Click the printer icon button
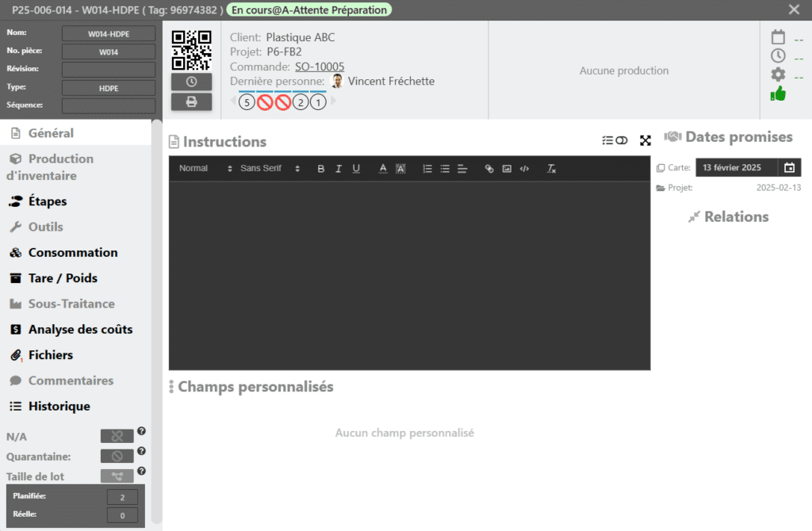Screen dimensions: 812x531 pyautogui.click(x=191, y=101)
